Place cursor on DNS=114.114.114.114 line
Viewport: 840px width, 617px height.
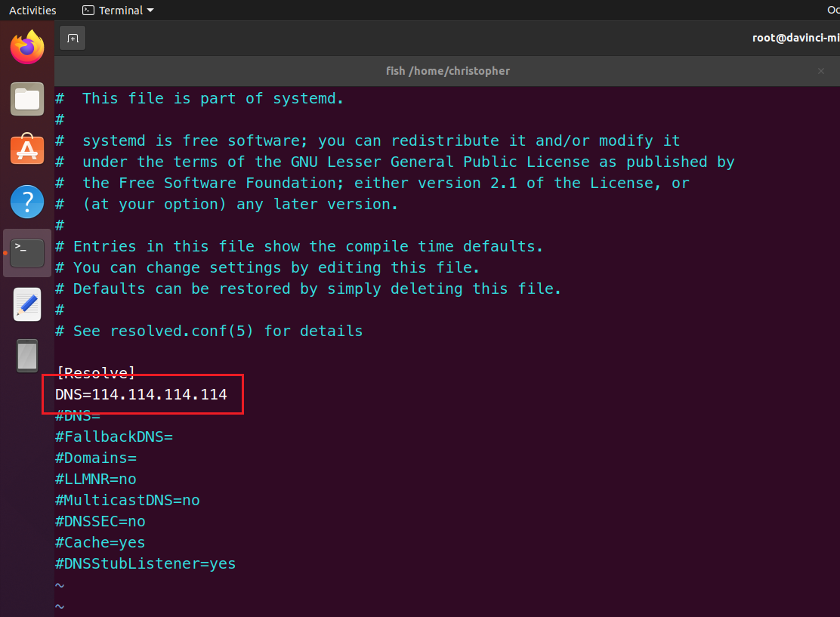(141, 394)
